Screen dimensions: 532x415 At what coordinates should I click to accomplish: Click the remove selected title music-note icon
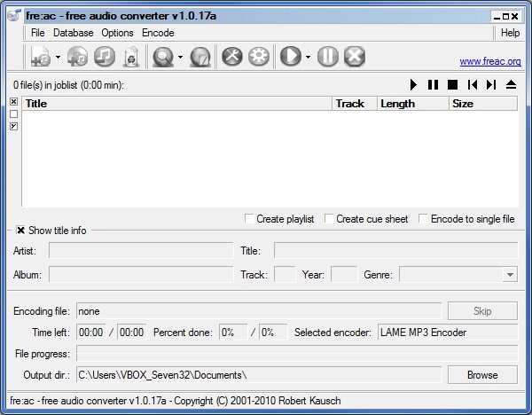(x=105, y=57)
